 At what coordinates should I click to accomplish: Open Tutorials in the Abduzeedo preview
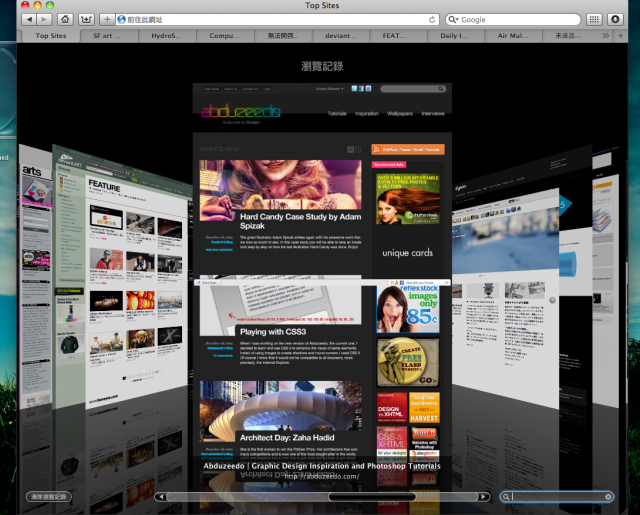pos(337,113)
